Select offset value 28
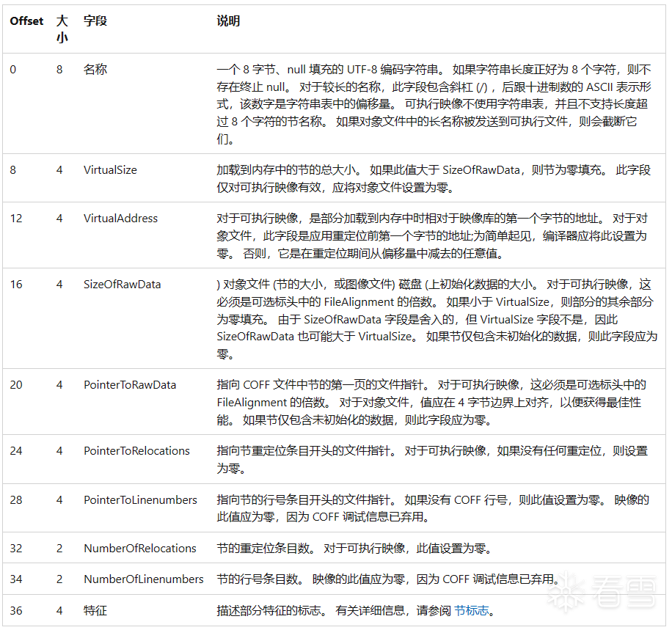672x630 pixels. (x=16, y=499)
